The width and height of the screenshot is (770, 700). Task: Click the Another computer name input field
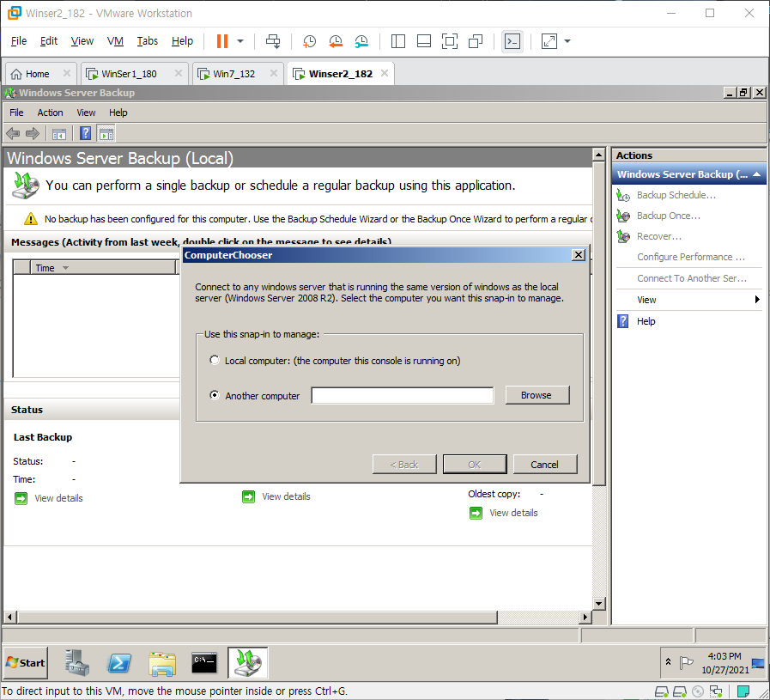pos(403,395)
